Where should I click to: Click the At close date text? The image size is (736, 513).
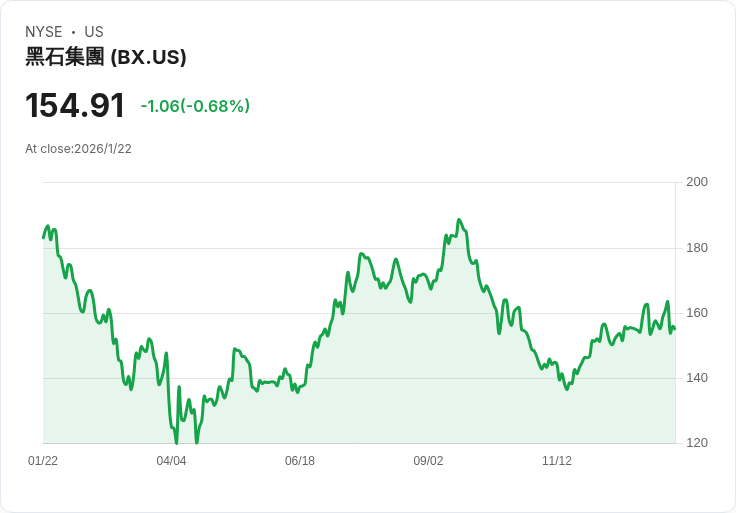[78, 149]
